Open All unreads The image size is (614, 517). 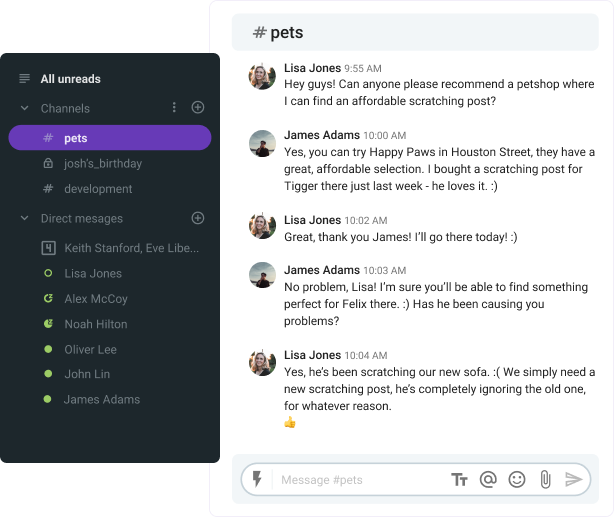point(70,79)
